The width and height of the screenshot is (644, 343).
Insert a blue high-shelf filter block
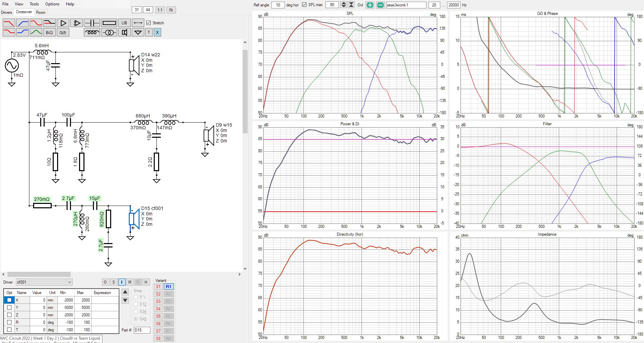tap(22, 32)
